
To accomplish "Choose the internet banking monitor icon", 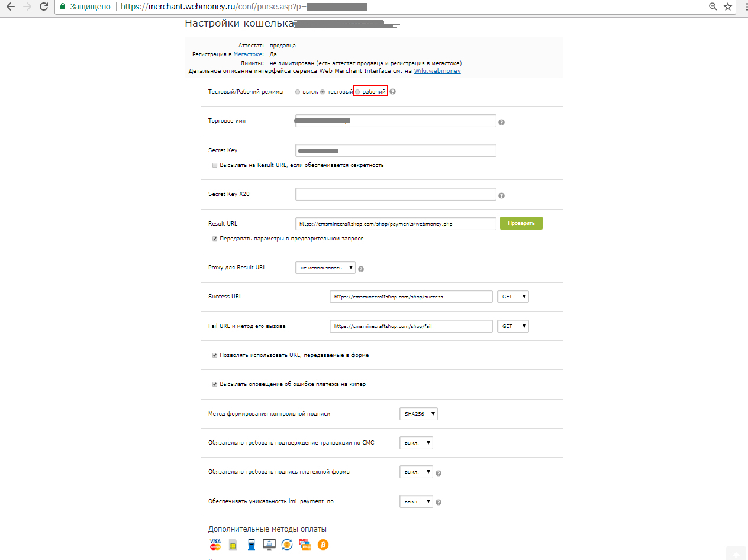I will [x=269, y=545].
